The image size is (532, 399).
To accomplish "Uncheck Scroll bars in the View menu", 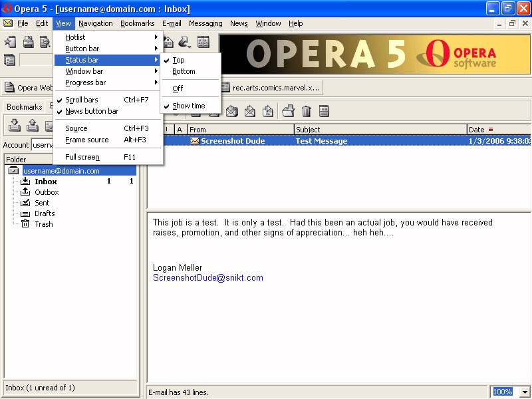I will (x=108, y=100).
